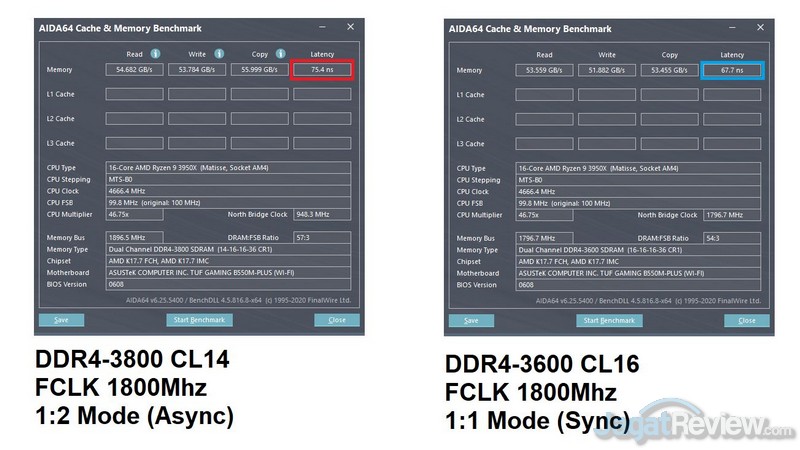Minimize the right AIDA64 window
800x450 pixels.
tap(732, 28)
